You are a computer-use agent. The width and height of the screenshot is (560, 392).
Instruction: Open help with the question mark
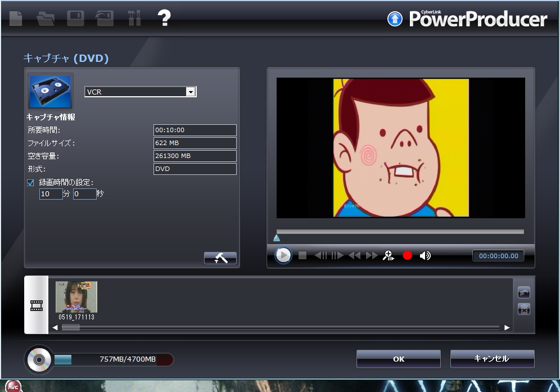tap(164, 18)
